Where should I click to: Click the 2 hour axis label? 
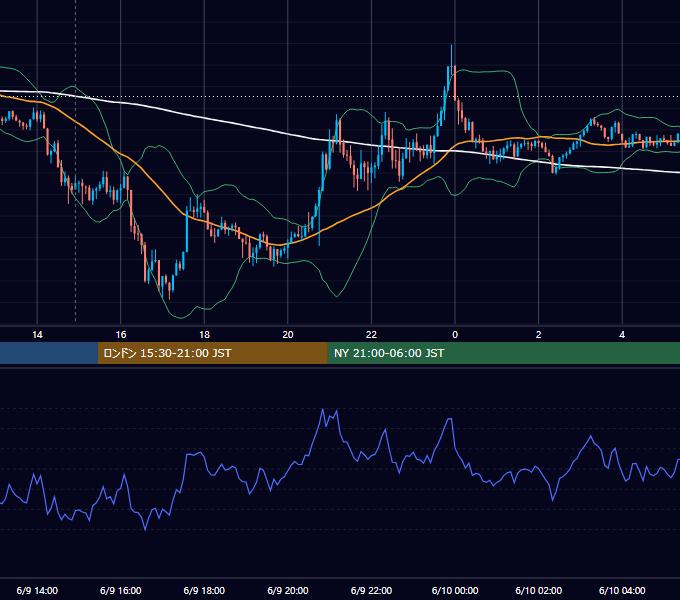click(539, 335)
